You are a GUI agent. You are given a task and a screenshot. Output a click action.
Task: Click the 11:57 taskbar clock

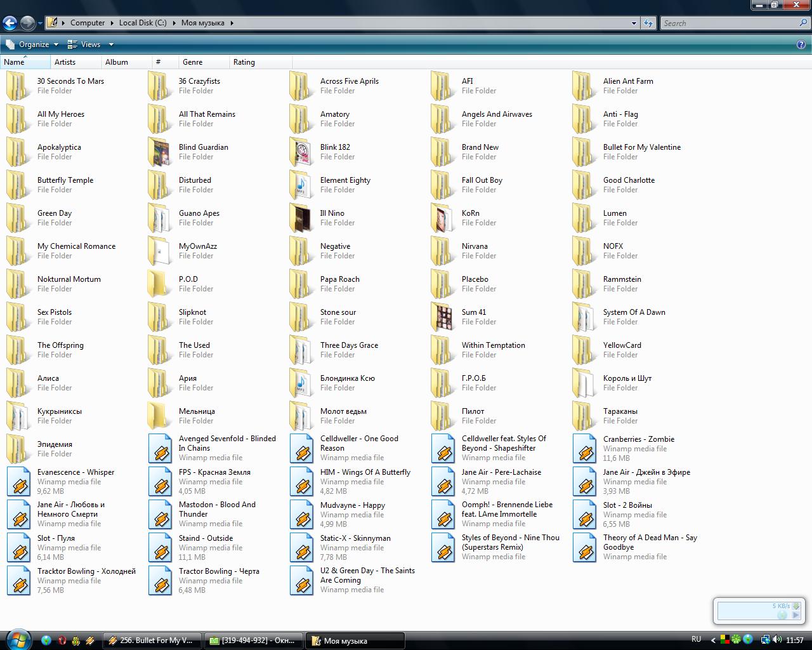point(794,640)
